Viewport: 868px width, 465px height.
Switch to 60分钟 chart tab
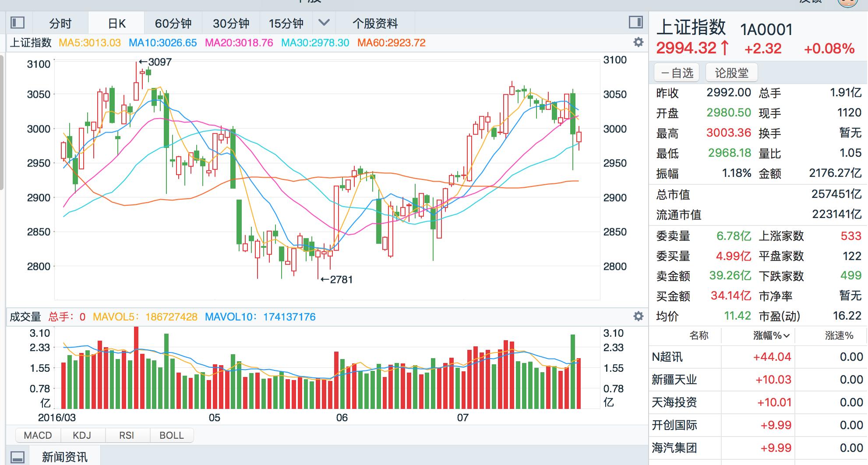pos(173,23)
